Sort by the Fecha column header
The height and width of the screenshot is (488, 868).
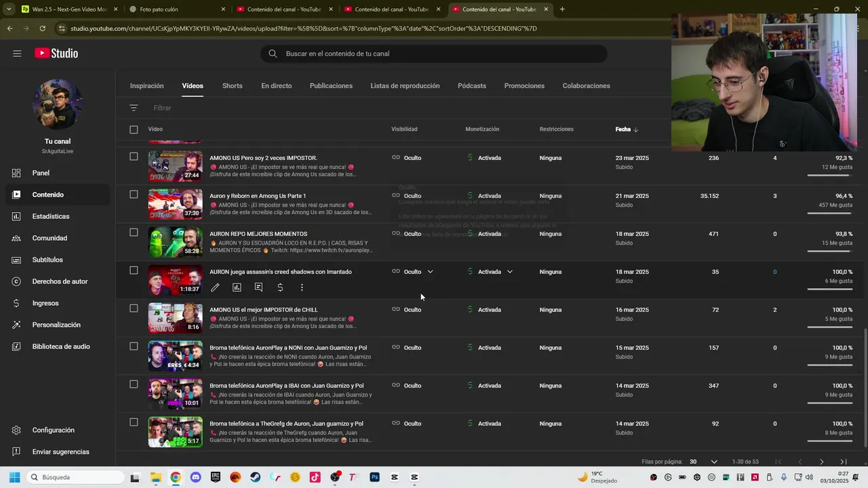626,129
